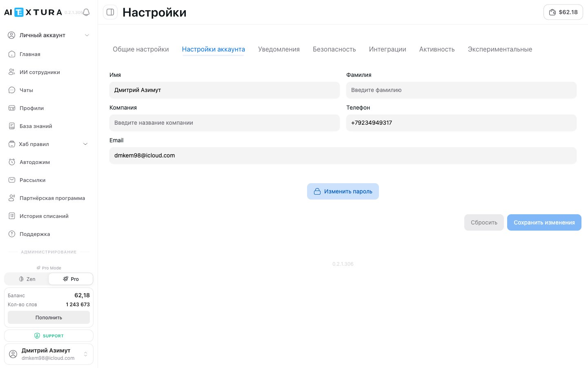
Task: Click the Изменить пароль button
Action: pos(343,191)
